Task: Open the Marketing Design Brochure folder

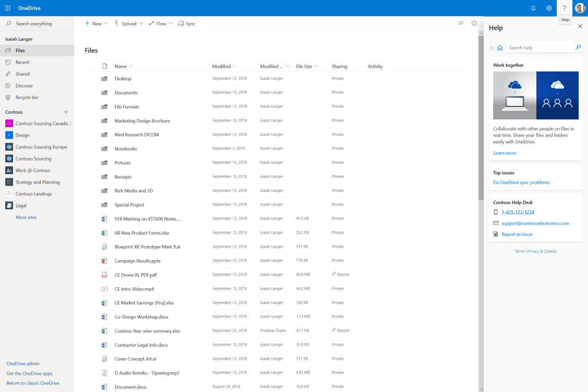Action: tap(142, 121)
